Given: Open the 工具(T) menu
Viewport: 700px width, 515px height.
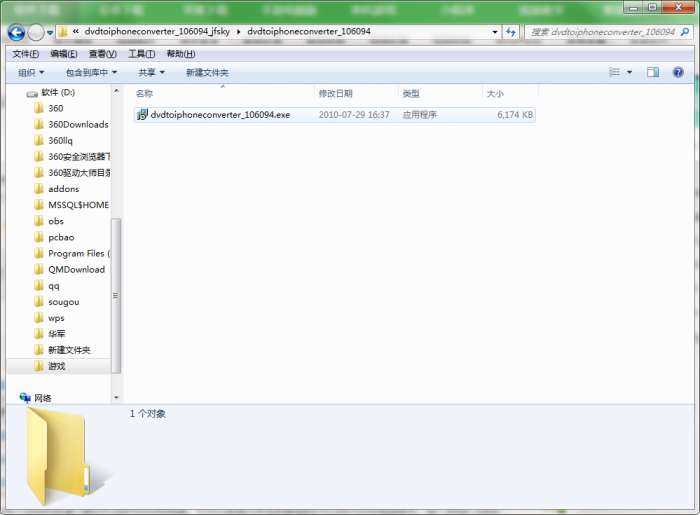Looking at the screenshot, I should 142,54.
